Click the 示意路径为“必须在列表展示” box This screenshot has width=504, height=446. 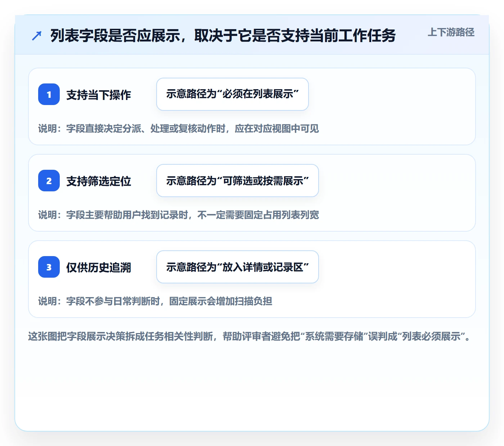[233, 94]
